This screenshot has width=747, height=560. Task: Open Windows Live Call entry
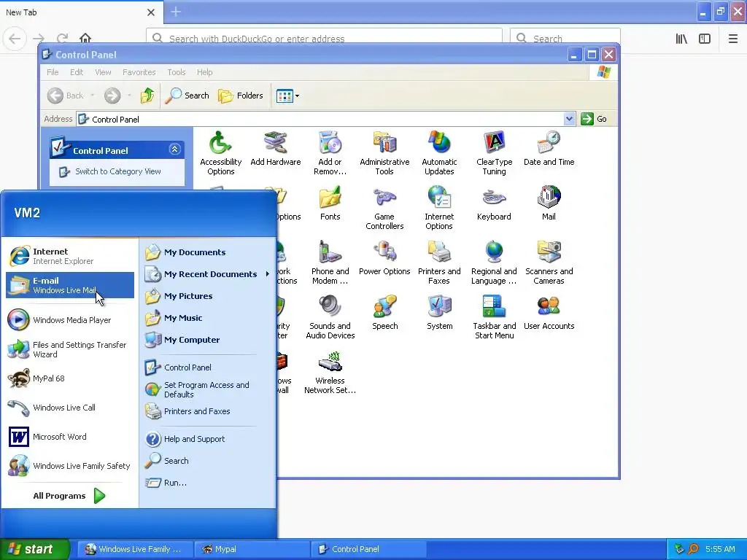pos(70,408)
